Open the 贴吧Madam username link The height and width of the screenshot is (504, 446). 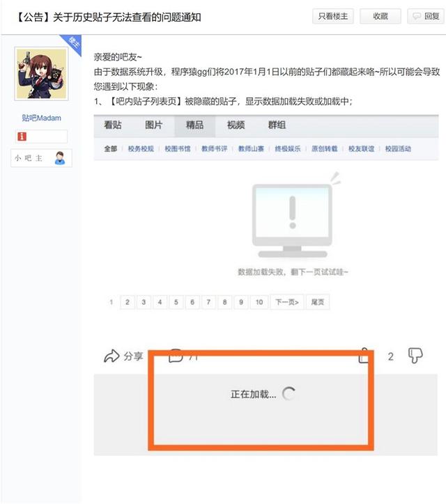click(41, 118)
